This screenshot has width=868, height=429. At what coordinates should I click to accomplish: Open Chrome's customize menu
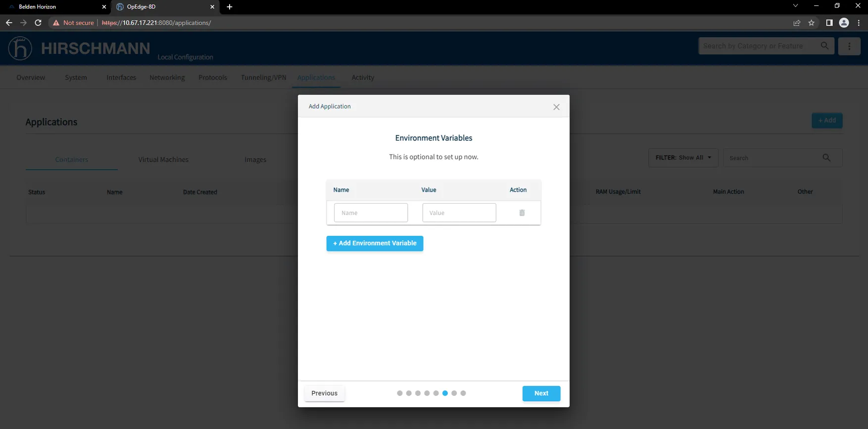pyautogui.click(x=859, y=23)
